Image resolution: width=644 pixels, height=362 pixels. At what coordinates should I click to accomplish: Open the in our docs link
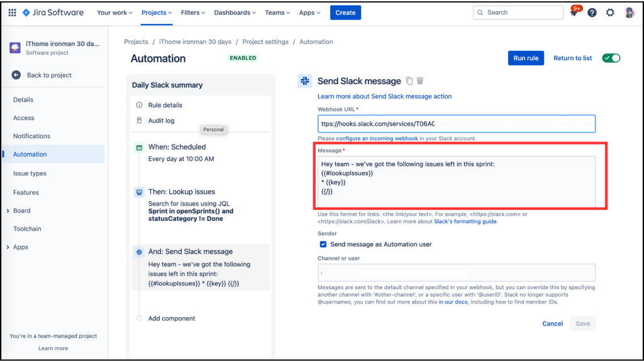click(x=453, y=302)
